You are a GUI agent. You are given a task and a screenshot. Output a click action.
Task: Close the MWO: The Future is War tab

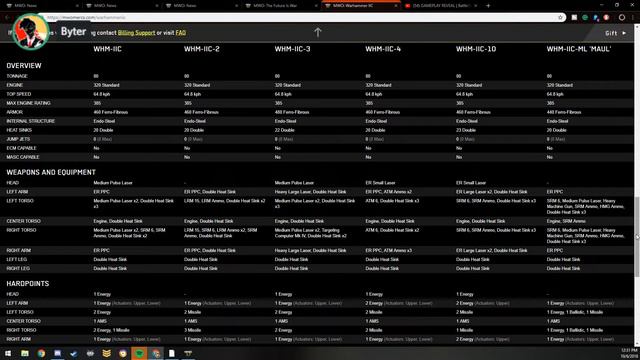click(x=316, y=6)
